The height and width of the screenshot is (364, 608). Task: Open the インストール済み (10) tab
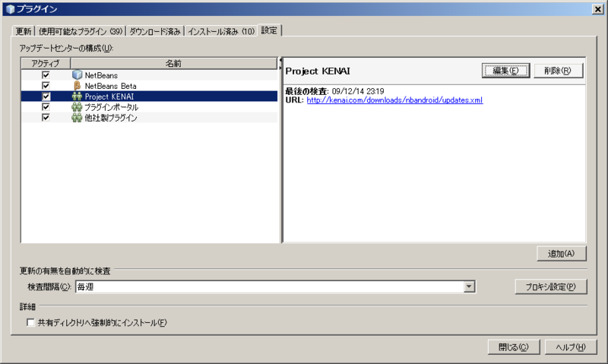pyautogui.click(x=221, y=31)
